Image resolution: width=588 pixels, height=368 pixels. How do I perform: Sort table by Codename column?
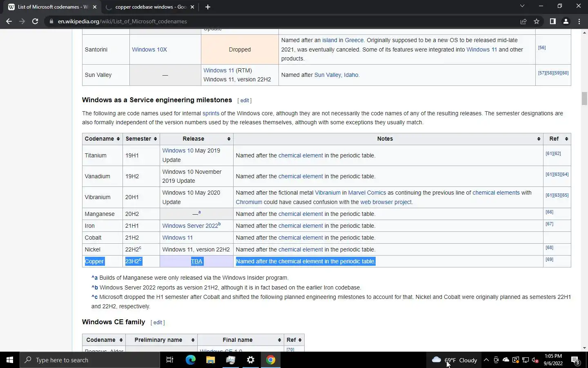click(x=102, y=139)
